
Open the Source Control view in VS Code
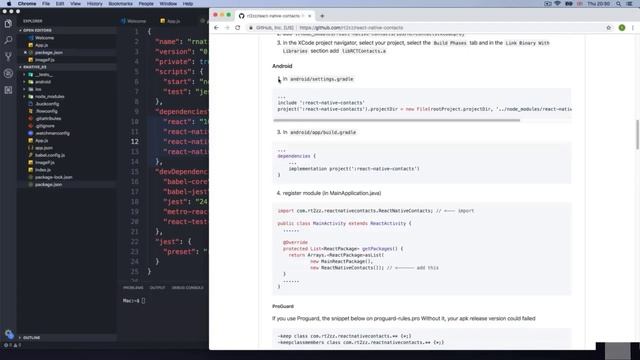(x=8, y=56)
